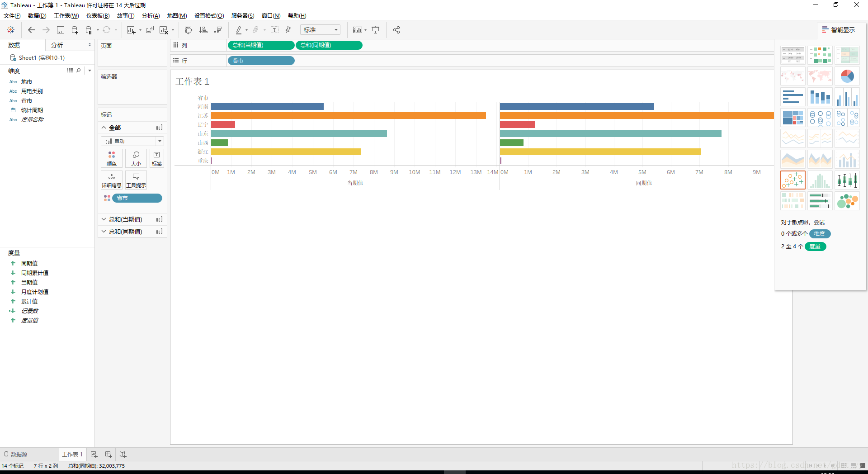Click the 总和(当期值) pill on the columns shelf
The image size is (868, 474).
tap(261, 45)
